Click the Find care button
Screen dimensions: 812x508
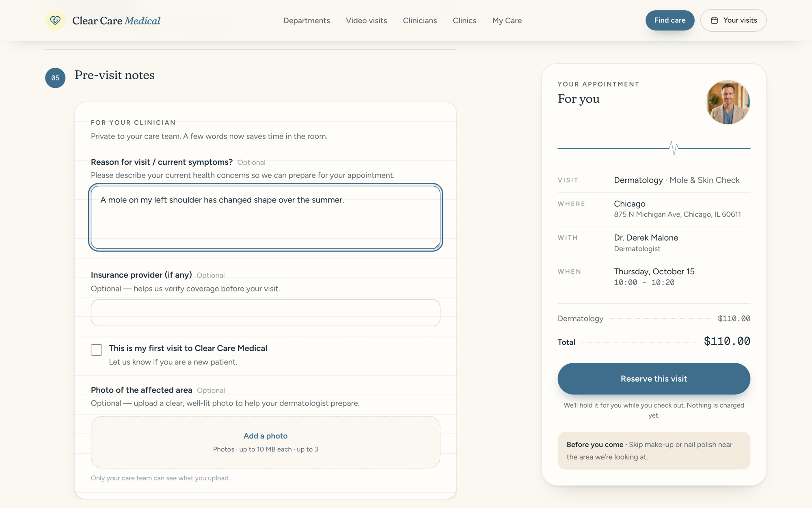(670, 20)
